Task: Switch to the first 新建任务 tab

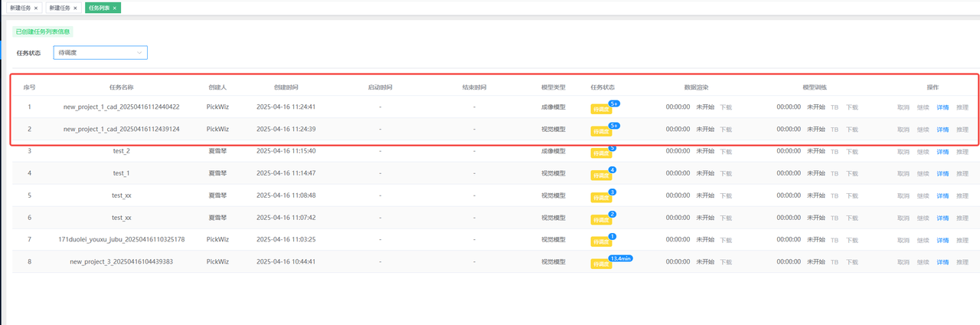Action: point(21,8)
